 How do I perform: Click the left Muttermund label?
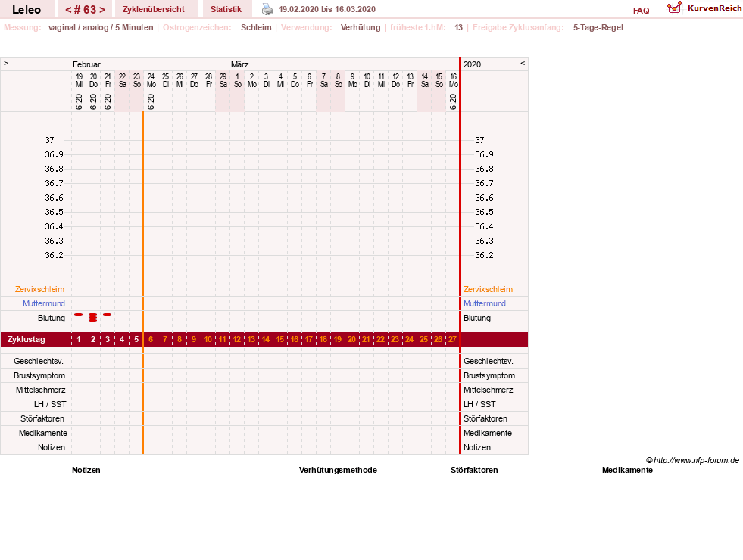click(x=44, y=303)
